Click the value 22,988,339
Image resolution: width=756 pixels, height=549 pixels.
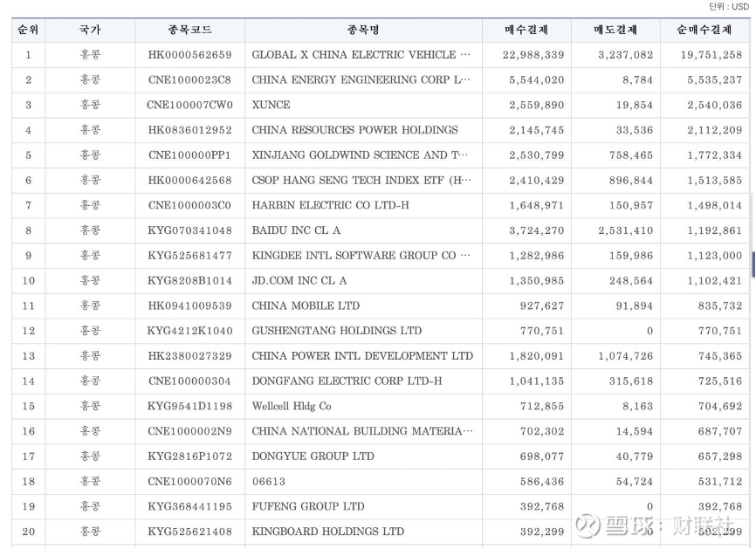[x=533, y=55]
